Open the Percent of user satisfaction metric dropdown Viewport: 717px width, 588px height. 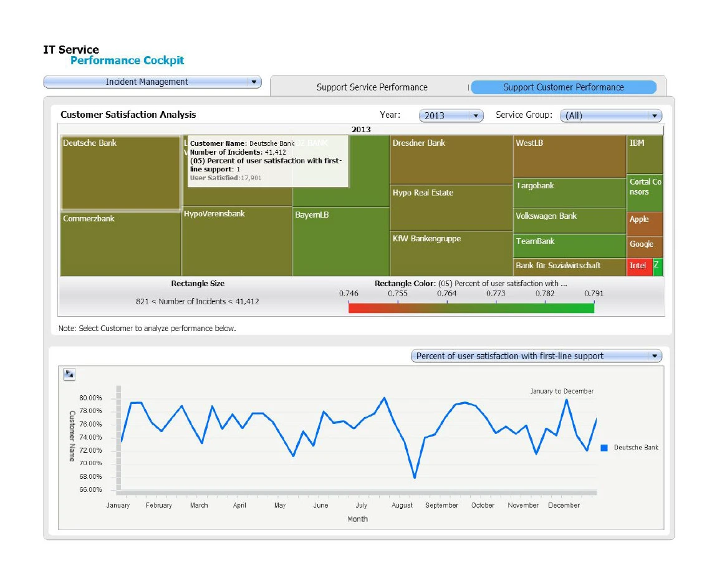pos(536,356)
